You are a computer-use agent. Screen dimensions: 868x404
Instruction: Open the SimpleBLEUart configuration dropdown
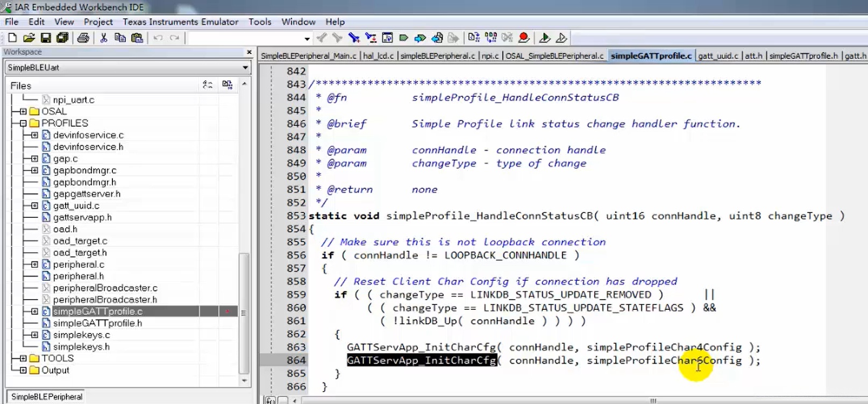(245, 68)
